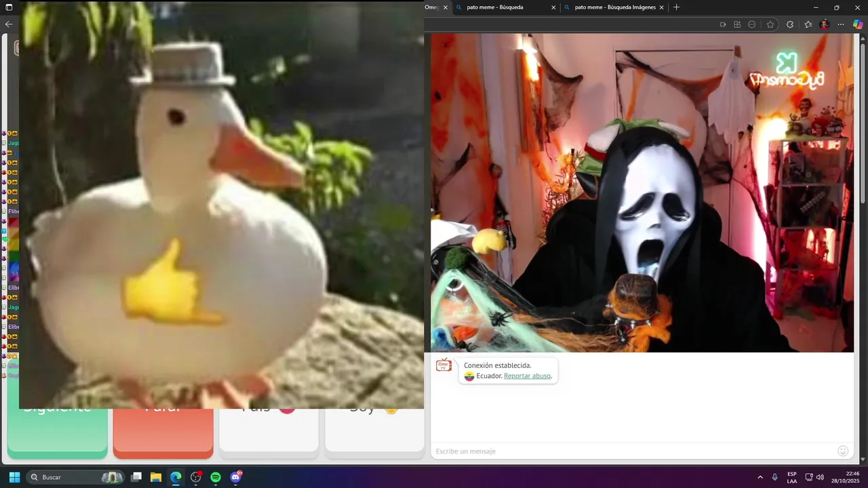This screenshot has width=868, height=488.
Task: Switch to 'pato meme - Búsqueda Imágenes' tab
Action: [614, 7]
